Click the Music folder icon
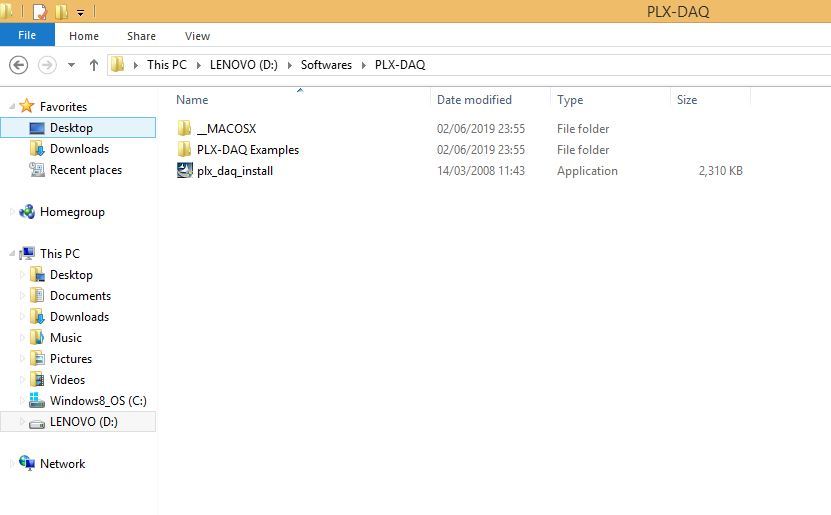 (37, 337)
